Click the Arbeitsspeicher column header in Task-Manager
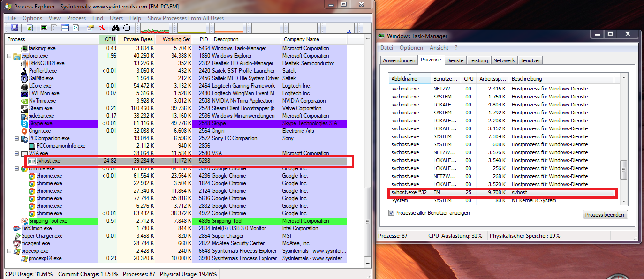Screen dimensions: 644x279 (492, 79)
